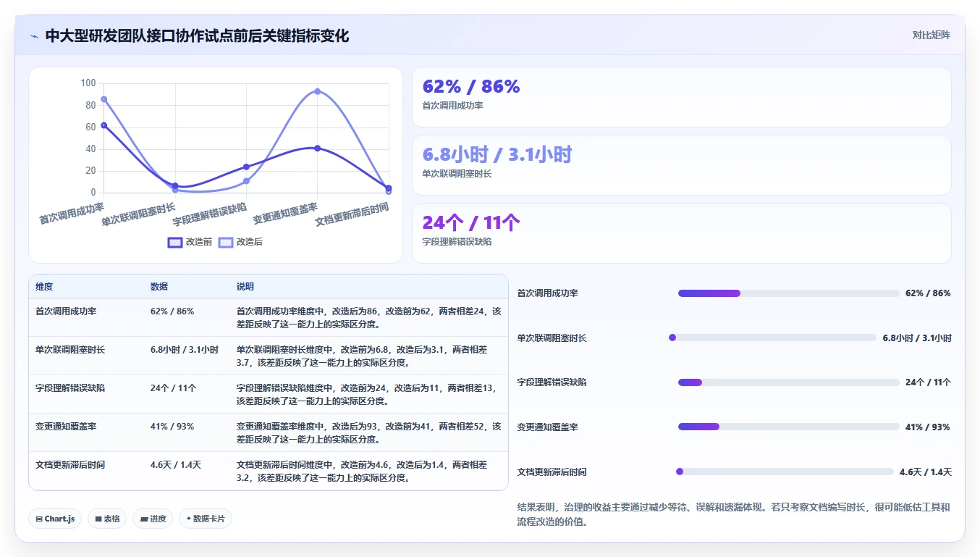Image resolution: width=980 pixels, height=557 pixels.
Task: Click the 对比矩阵 label in the header
Action: coord(932,35)
